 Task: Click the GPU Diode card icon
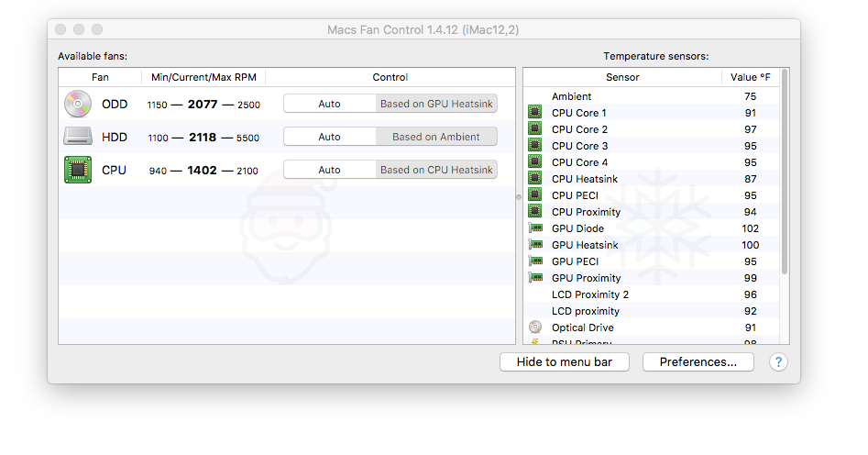click(535, 227)
